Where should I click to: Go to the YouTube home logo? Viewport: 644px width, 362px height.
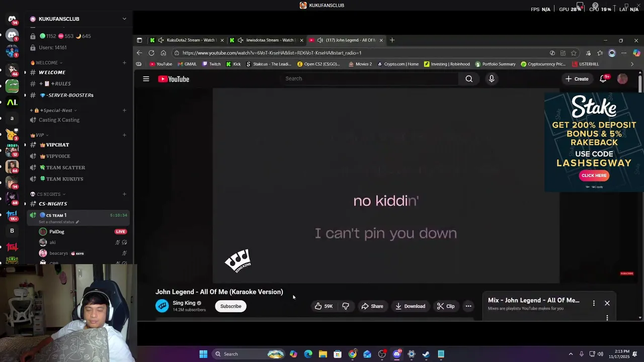174,79
